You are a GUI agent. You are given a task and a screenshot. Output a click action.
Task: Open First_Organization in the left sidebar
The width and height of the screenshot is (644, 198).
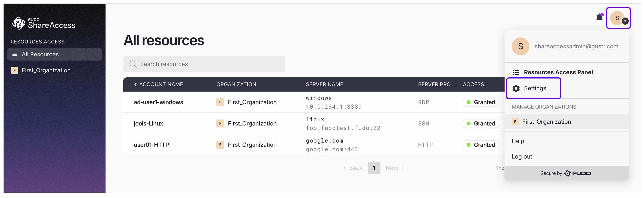click(46, 70)
